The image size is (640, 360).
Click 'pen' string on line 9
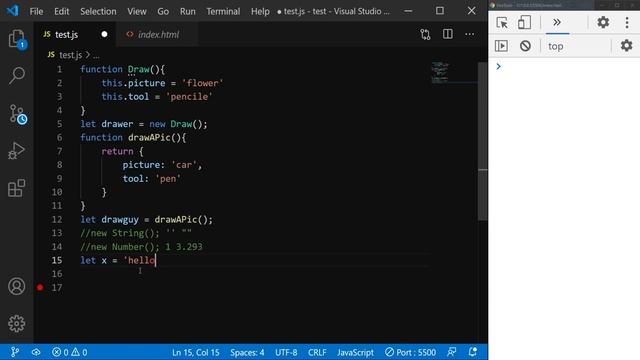pyautogui.click(x=168, y=179)
